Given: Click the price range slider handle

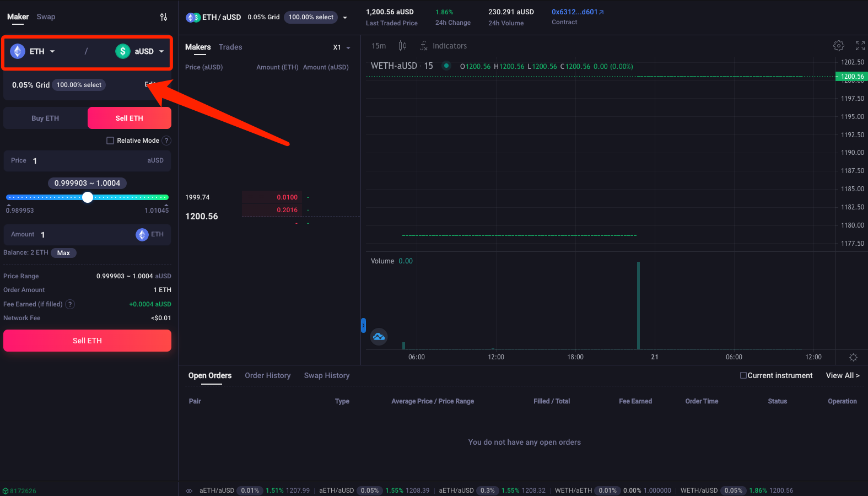Looking at the screenshot, I should (x=88, y=197).
